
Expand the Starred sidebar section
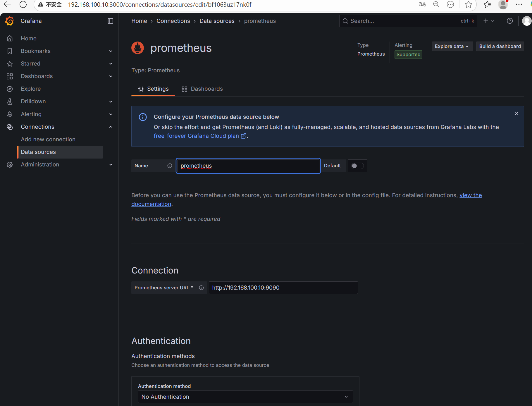pyautogui.click(x=111, y=64)
